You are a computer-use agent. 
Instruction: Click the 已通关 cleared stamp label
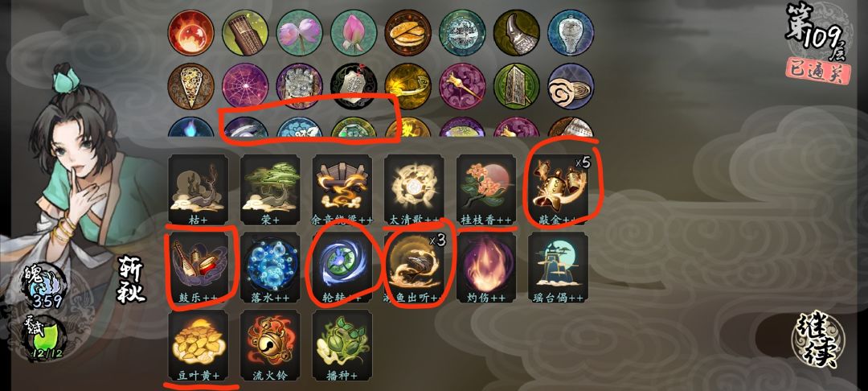click(x=817, y=71)
